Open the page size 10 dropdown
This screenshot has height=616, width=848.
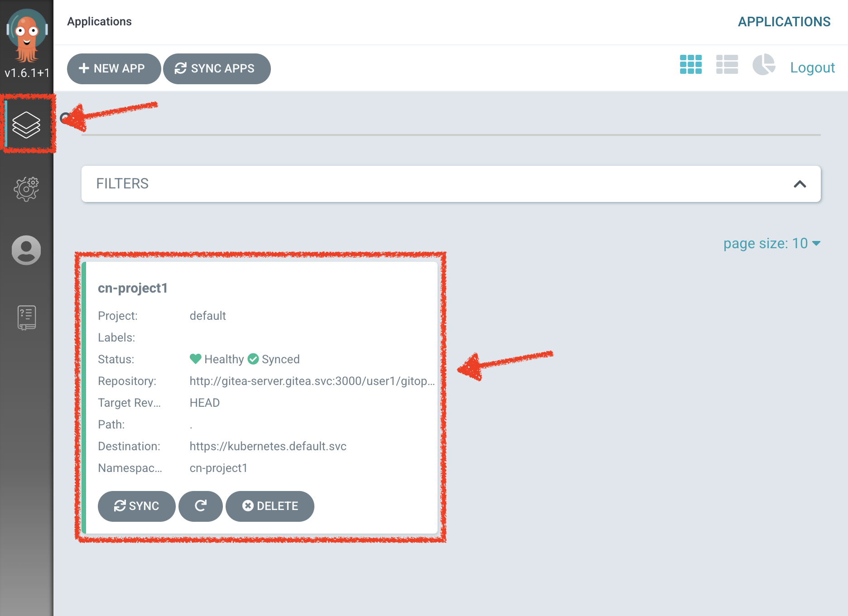pos(772,243)
